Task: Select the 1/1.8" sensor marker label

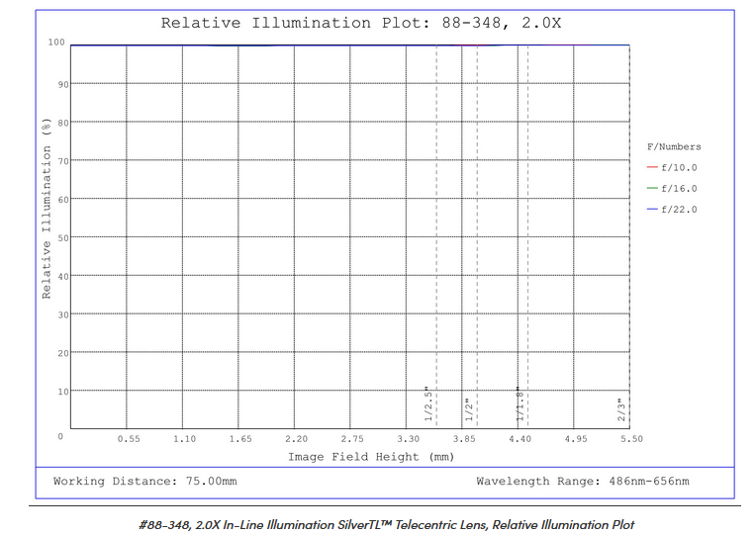Action: click(520, 404)
